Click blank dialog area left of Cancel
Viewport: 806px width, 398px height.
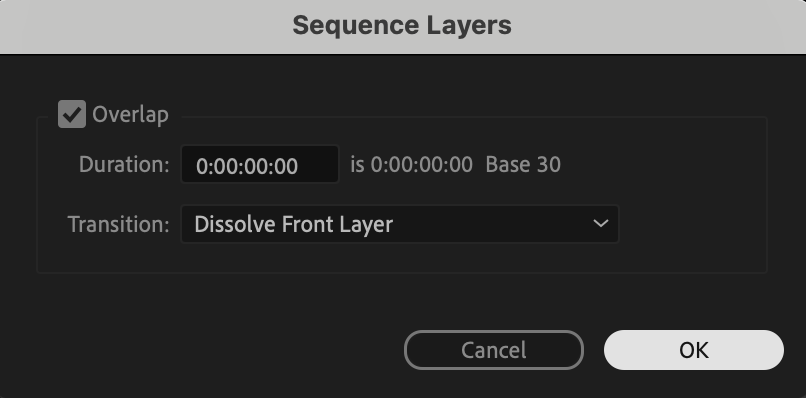(x=206, y=350)
